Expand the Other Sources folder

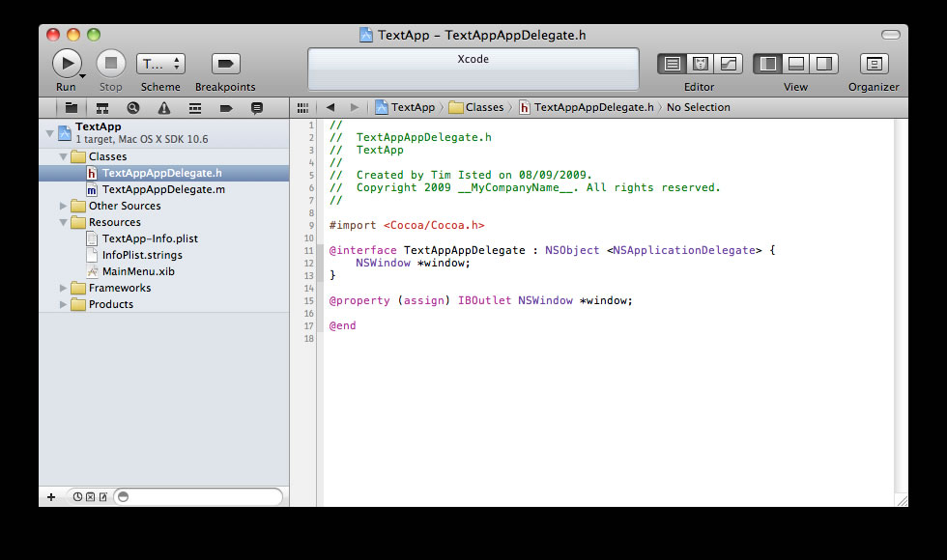point(64,206)
